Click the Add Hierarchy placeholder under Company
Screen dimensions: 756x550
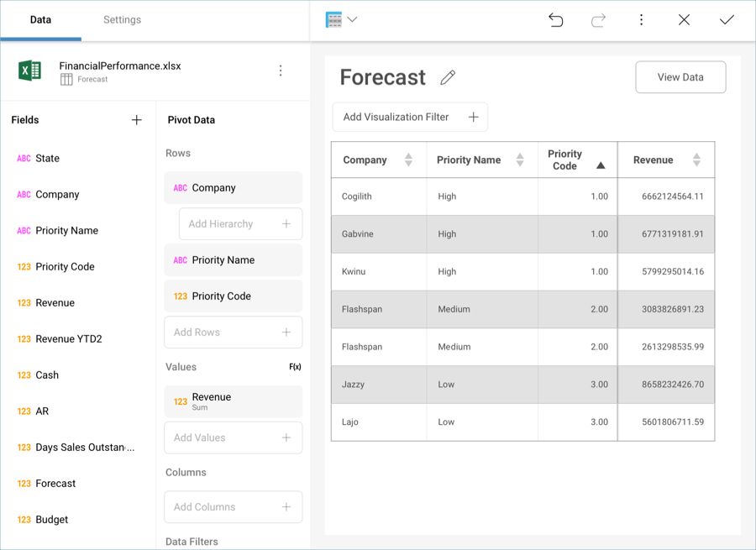coord(240,224)
